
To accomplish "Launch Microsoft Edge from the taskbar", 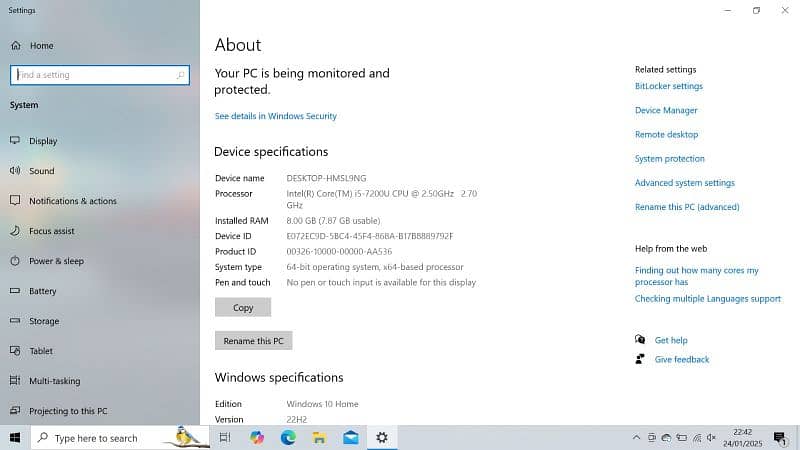I will [288, 438].
